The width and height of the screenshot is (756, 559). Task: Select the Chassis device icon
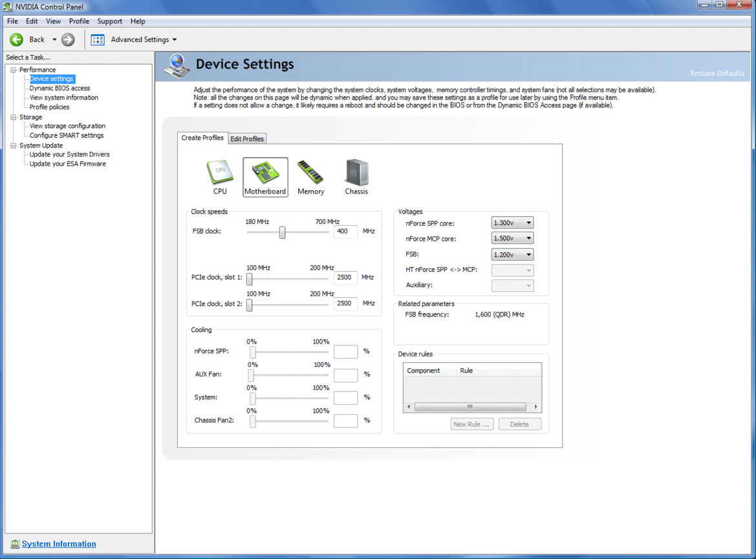(x=356, y=177)
